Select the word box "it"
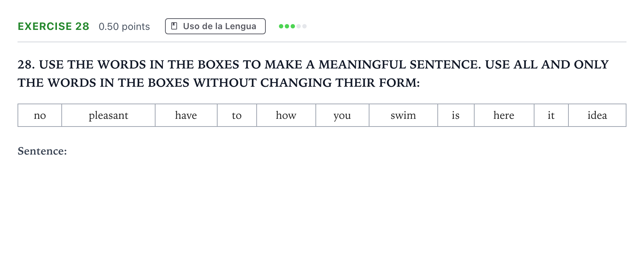644x272 pixels. (551, 115)
